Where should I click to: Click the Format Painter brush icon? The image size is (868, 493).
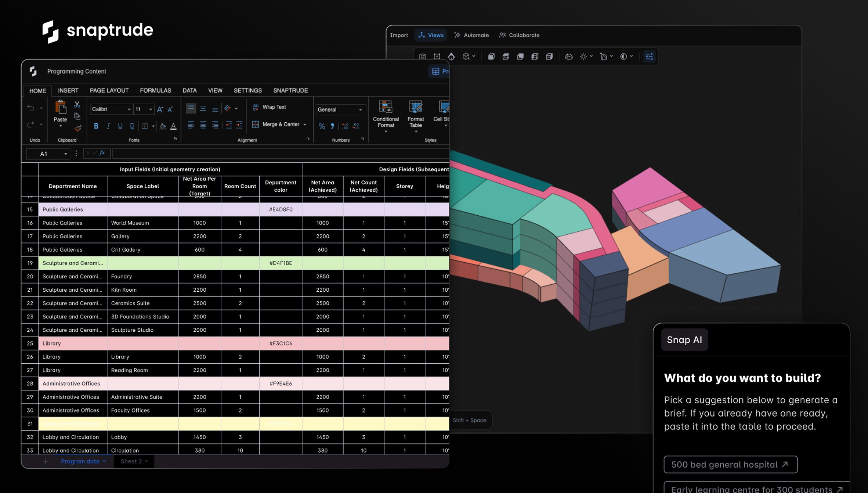77,128
